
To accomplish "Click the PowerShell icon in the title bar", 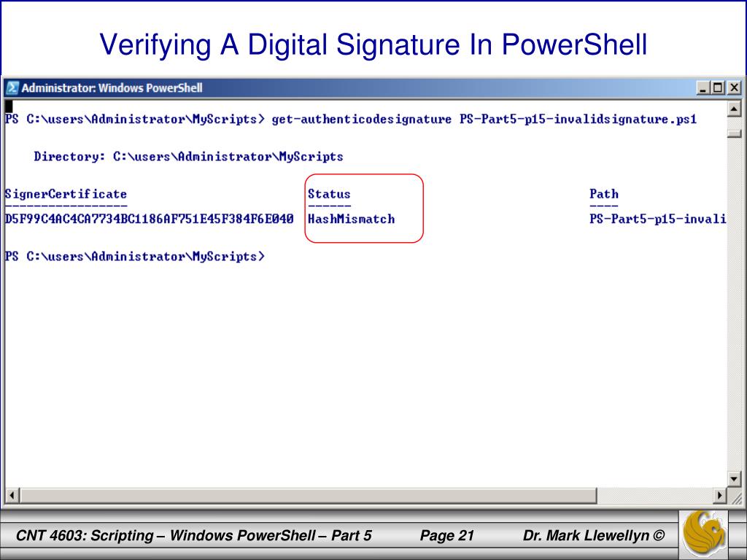I will tap(12, 88).
